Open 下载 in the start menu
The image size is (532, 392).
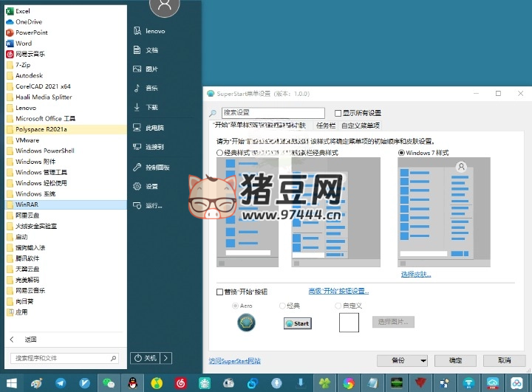tap(146, 107)
